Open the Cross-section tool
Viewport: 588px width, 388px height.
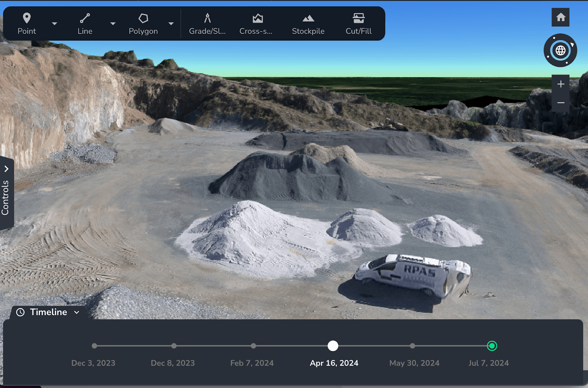click(x=256, y=24)
